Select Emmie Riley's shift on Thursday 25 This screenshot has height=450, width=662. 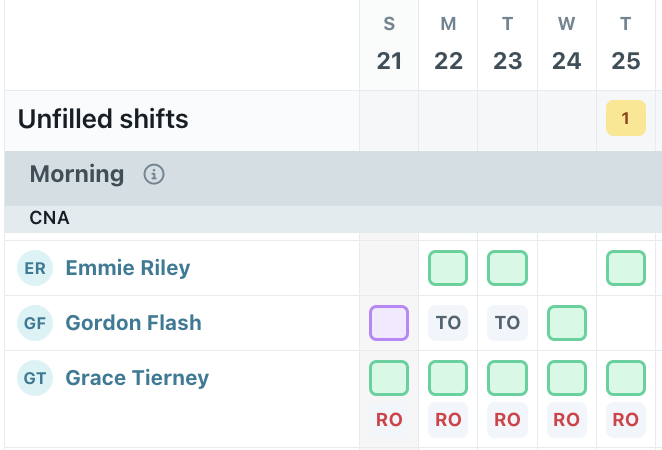click(x=626, y=268)
